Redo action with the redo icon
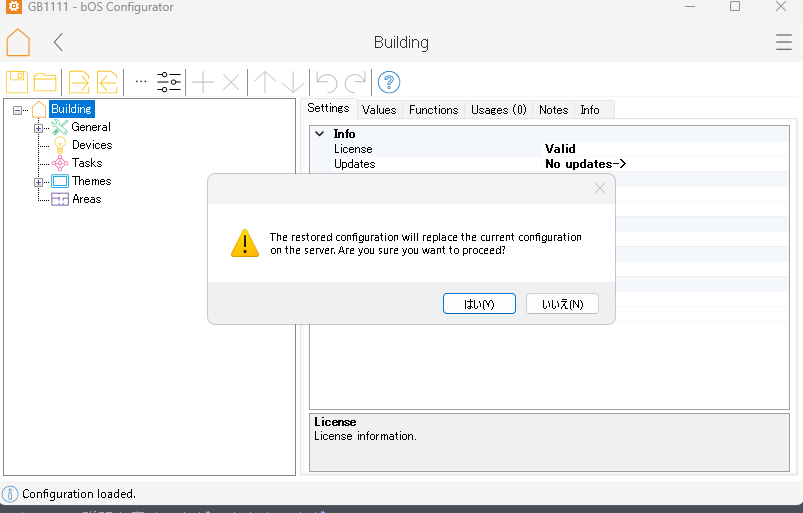This screenshot has height=513, width=803. pos(355,82)
